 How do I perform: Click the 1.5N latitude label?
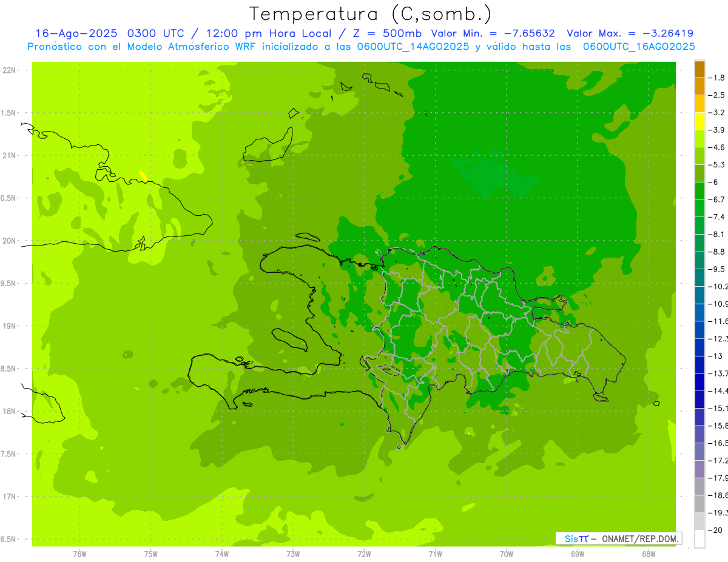coord(8,113)
